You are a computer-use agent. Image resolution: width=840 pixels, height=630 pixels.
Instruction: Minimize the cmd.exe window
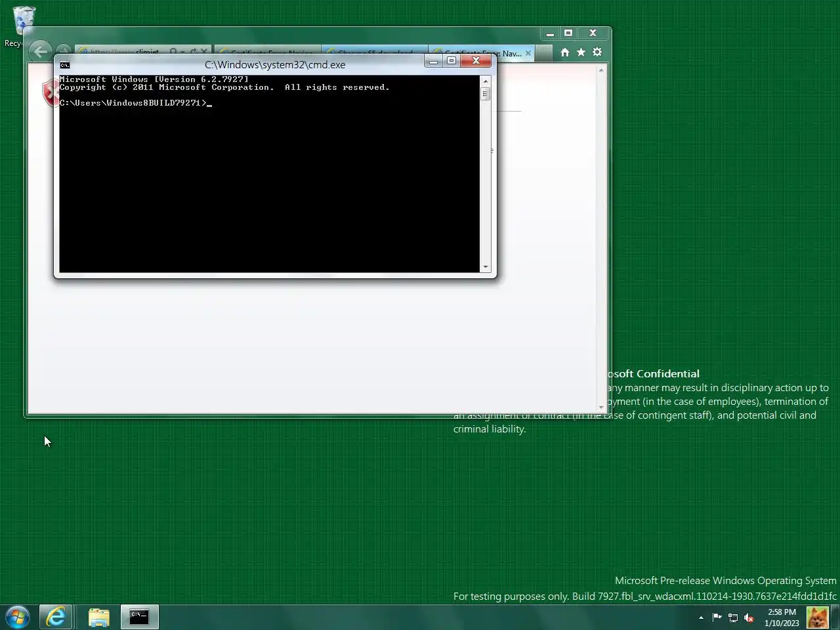(433, 61)
